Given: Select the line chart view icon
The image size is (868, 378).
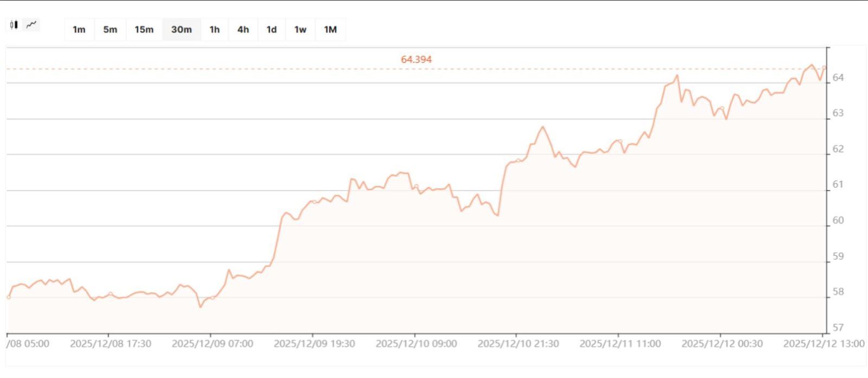Looking at the screenshot, I should (32, 24).
